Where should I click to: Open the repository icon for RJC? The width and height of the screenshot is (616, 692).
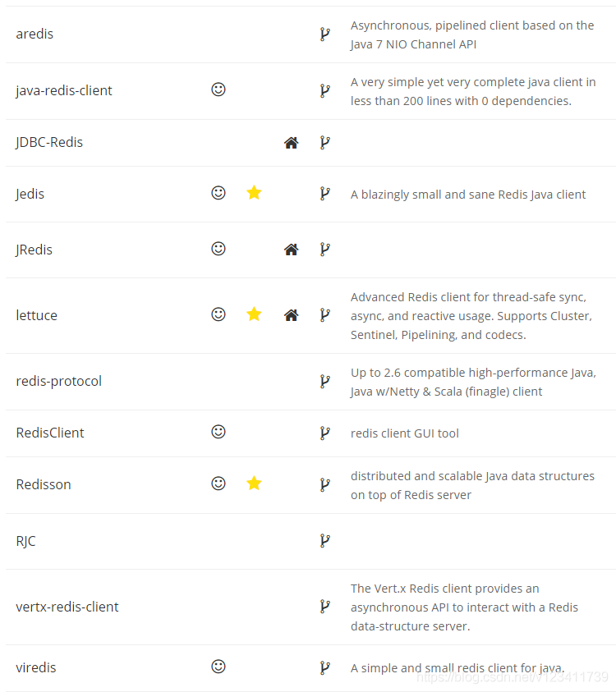pyautogui.click(x=324, y=541)
